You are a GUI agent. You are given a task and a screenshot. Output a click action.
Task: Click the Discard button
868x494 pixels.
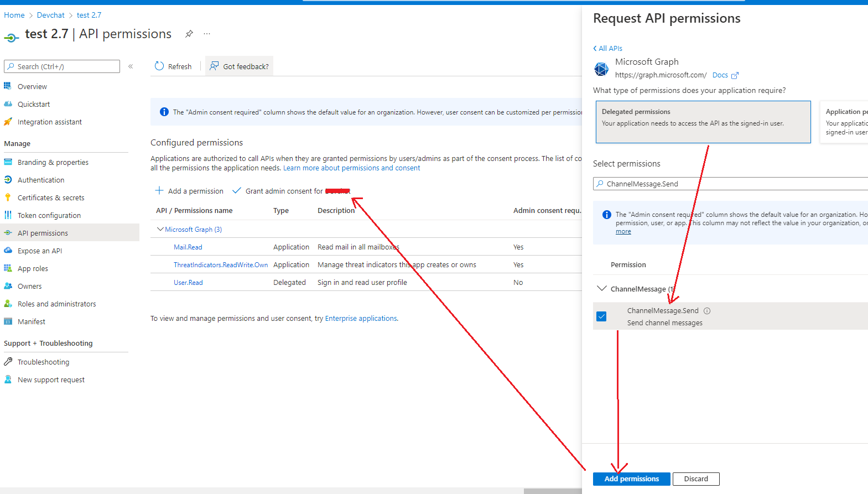pyautogui.click(x=696, y=479)
